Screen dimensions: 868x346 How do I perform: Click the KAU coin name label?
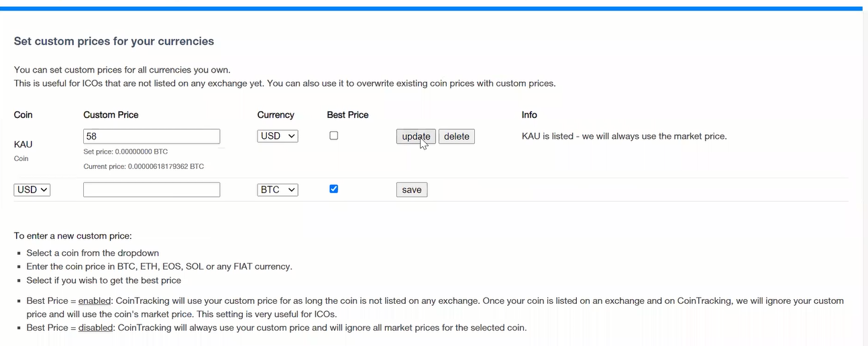click(23, 144)
